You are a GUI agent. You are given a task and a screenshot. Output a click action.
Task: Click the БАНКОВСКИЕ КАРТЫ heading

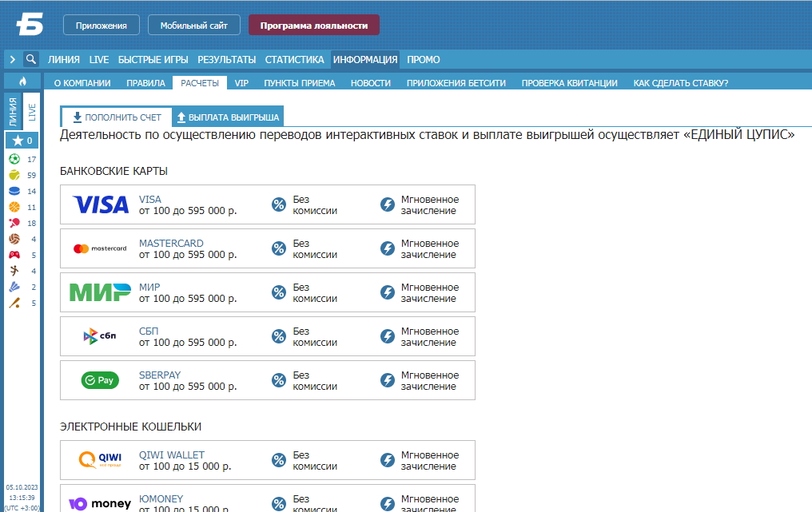pyautogui.click(x=114, y=171)
